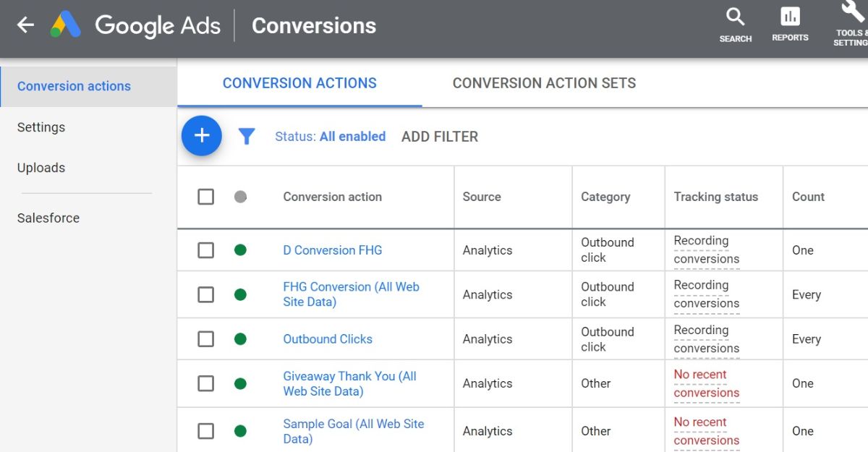868x452 pixels.
Task: Click Recording conversions status for D Conversion FHG
Action: (707, 250)
